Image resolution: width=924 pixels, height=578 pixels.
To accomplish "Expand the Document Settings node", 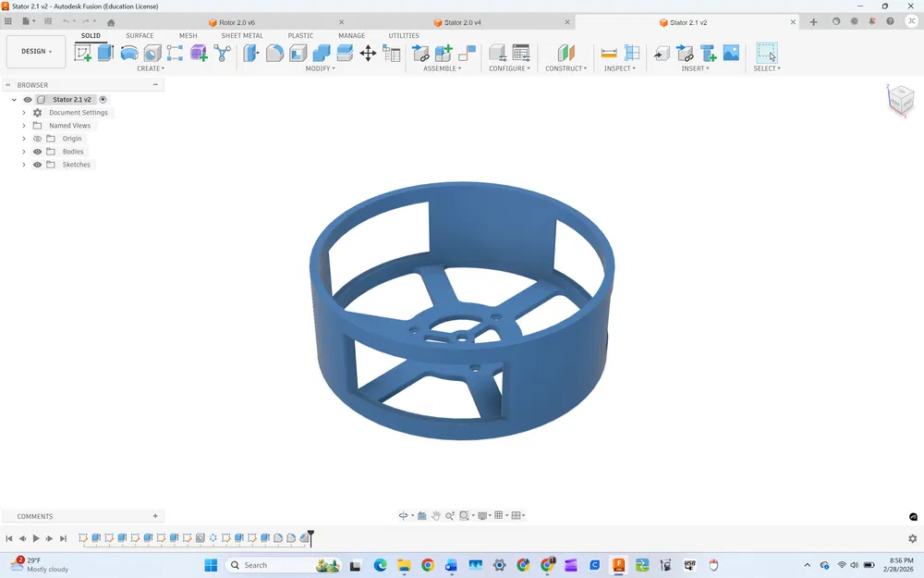I will click(24, 113).
